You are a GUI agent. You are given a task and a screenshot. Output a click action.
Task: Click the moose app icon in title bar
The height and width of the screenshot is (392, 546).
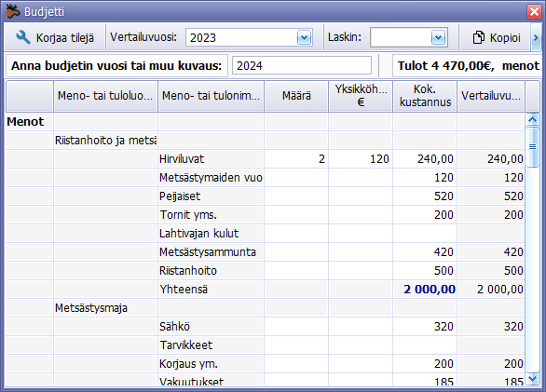pos(12,11)
